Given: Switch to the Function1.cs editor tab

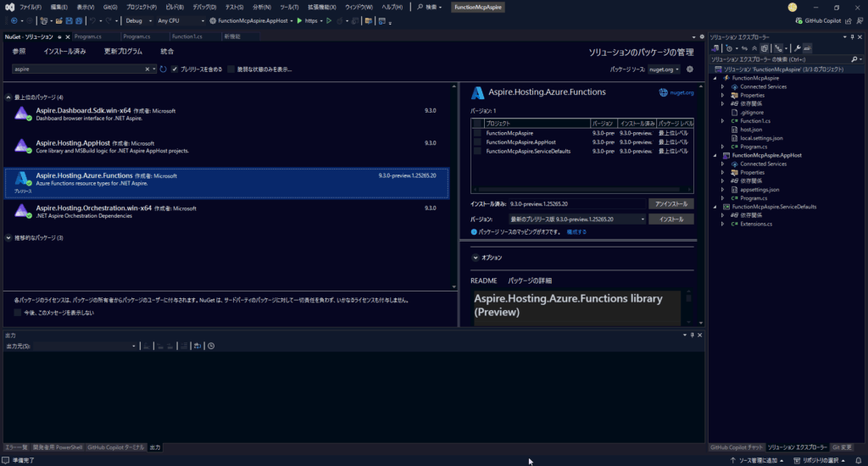Looking at the screenshot, I should point(186,36).
